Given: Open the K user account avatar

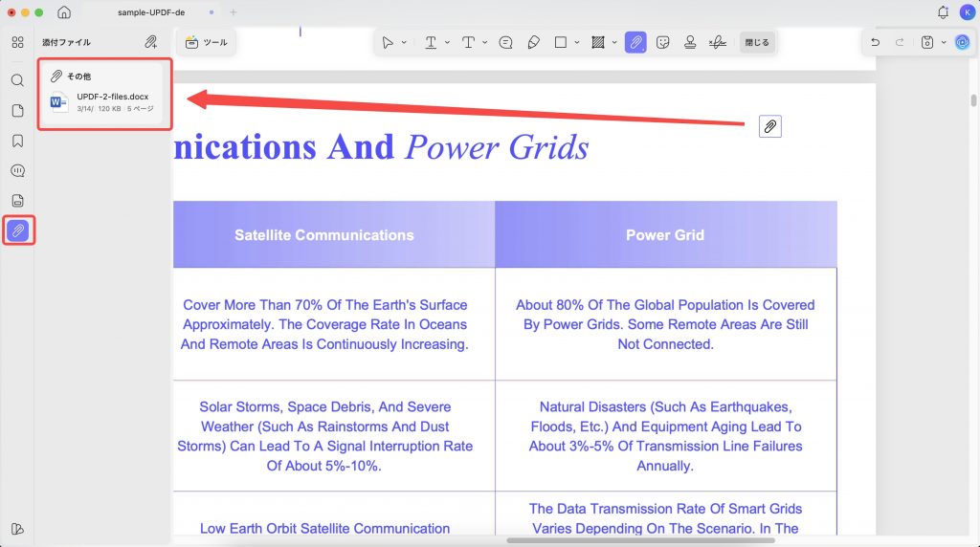Looking at the screenshot, I should pos(968,11).
